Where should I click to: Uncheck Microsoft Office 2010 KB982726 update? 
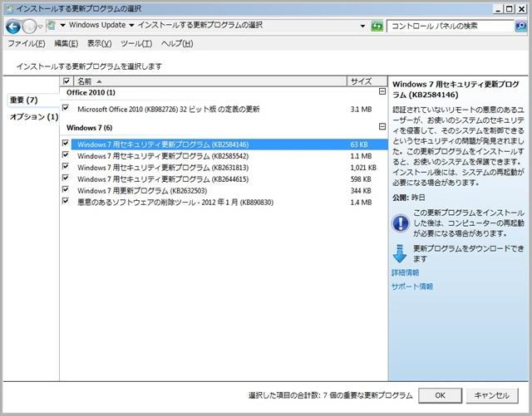point(66,108)
